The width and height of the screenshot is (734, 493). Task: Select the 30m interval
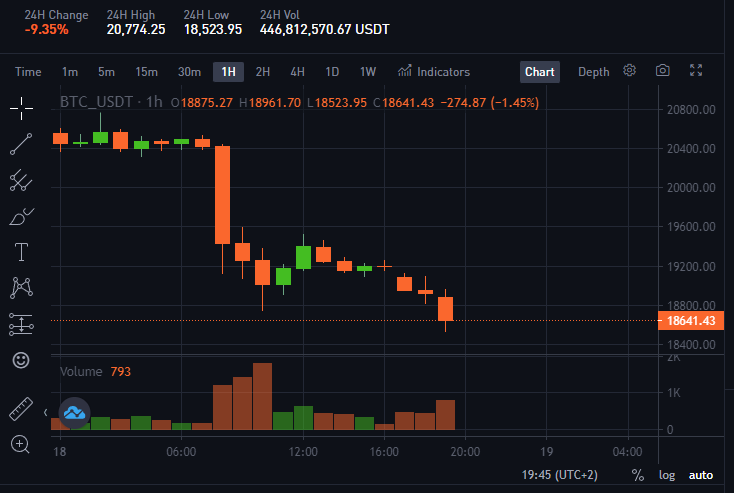coord(189,72)
